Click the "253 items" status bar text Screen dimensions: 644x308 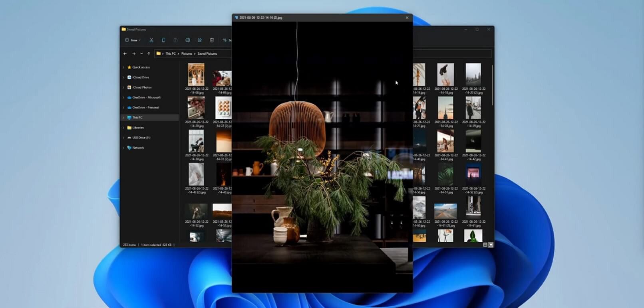pos(129,245)
